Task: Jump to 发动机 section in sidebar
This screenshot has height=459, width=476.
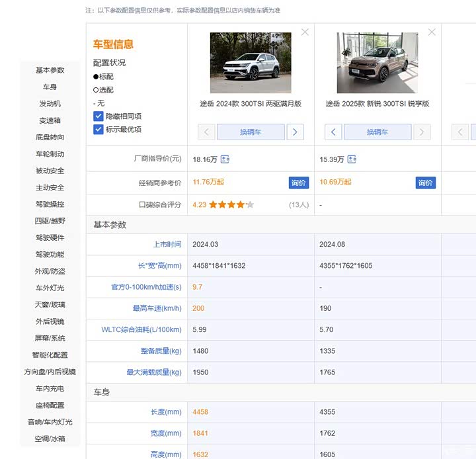Action: [x=50, y=104]
